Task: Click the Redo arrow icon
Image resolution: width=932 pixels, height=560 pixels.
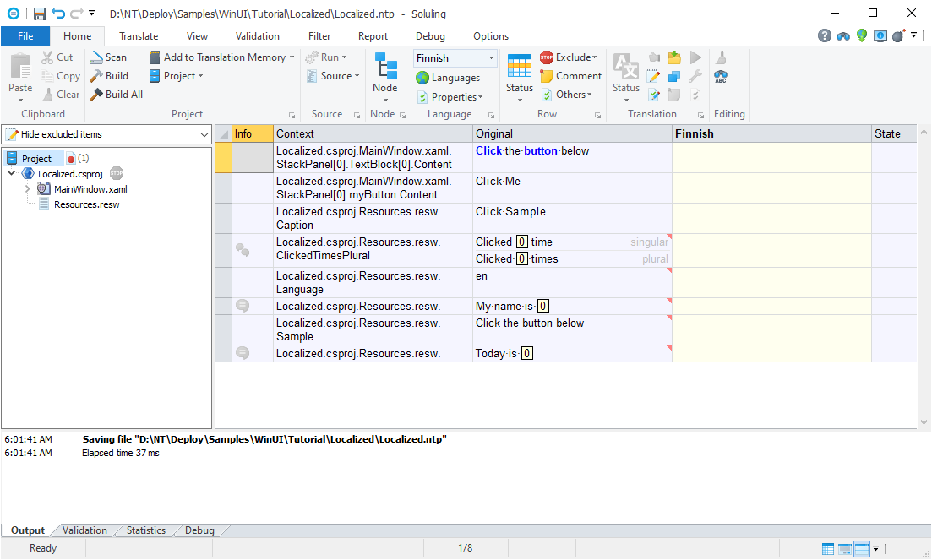Action: [76, 14]
